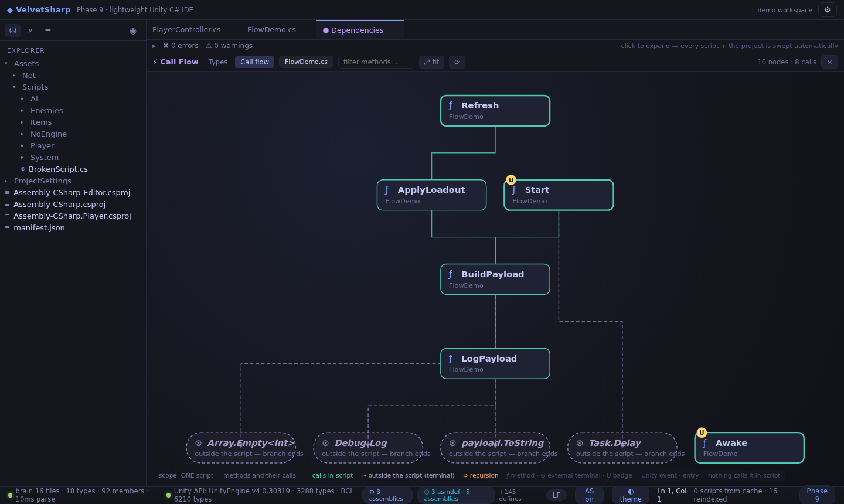This screenshot has height=504, width=844.
Task: Click the function icon on BuildPayload node
Action: point(451,274)
